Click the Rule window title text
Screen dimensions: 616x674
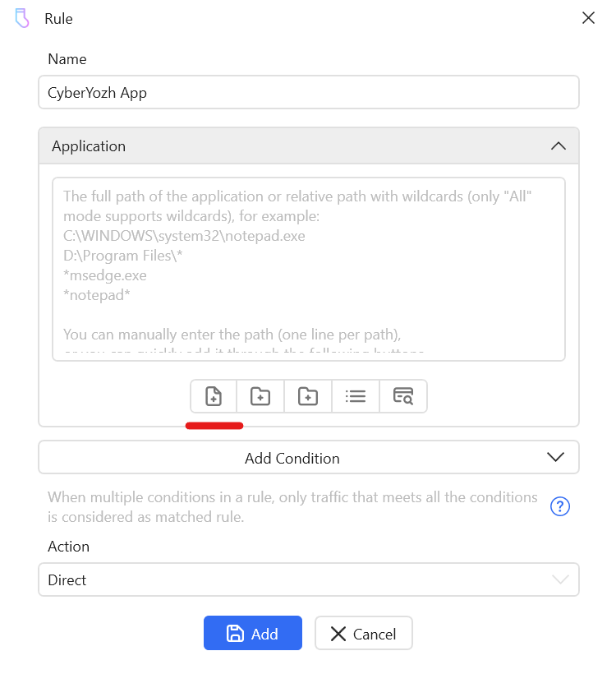pos(58,18)
